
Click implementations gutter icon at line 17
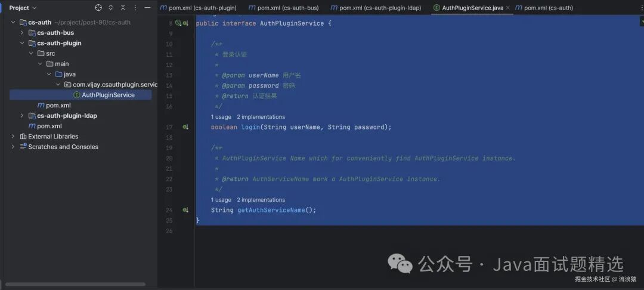(185, 127)
